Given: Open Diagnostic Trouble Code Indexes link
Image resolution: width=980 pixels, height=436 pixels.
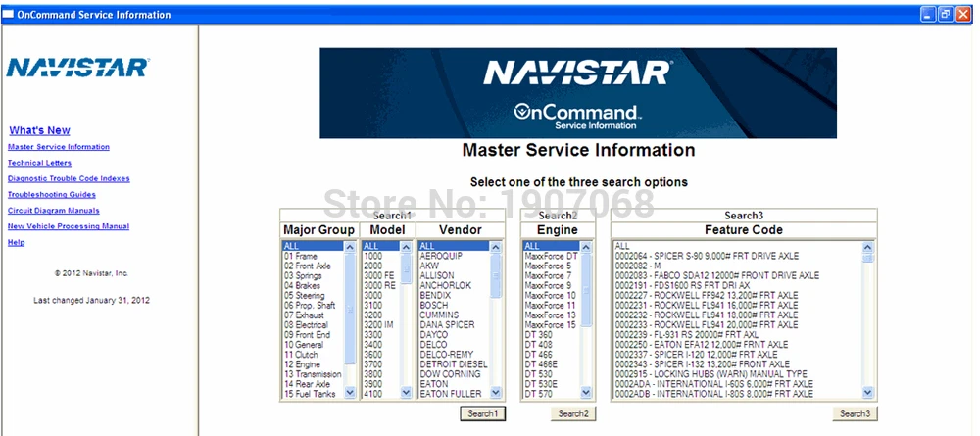Looking at the screenshot, I should click(x=69, y=178).
